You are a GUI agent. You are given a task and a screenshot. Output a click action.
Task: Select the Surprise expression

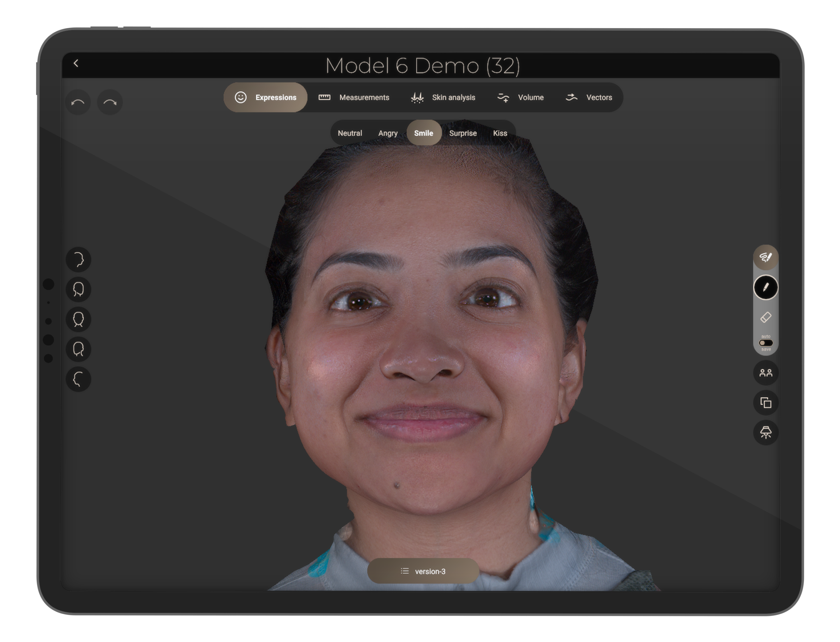463,134
